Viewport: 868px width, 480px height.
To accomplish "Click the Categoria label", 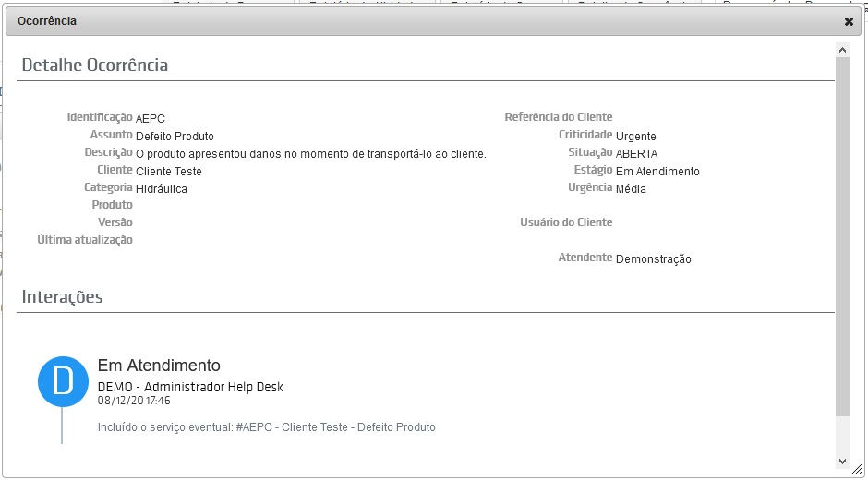I will click(109, 187).
